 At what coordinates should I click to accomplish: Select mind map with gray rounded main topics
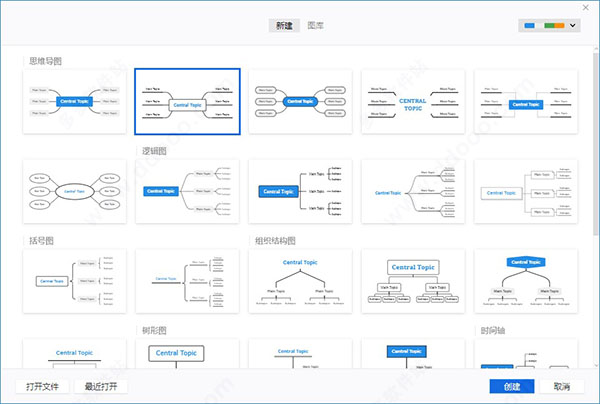pyautogui.click(x=75, y=102)
